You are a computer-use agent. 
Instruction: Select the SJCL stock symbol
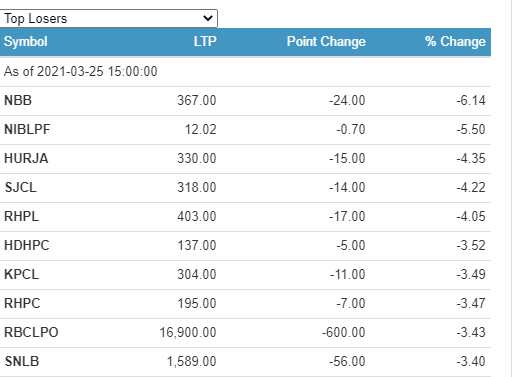20,187
